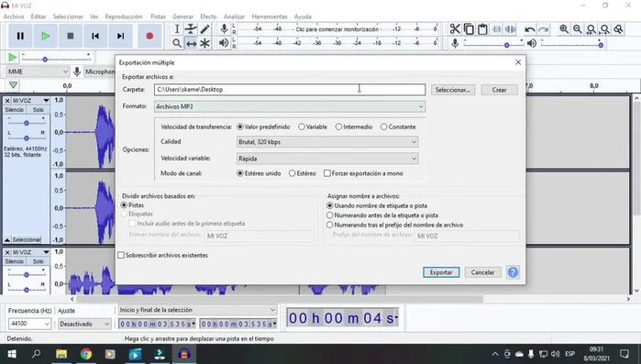
Task: Select Intermedio bit rate mode
Action: tap(354, 127)
